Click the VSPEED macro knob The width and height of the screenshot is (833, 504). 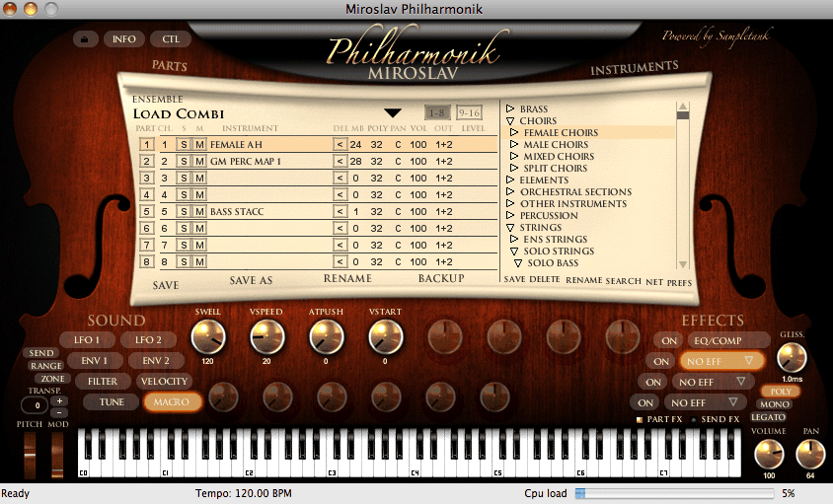click(x=264, y=338)
